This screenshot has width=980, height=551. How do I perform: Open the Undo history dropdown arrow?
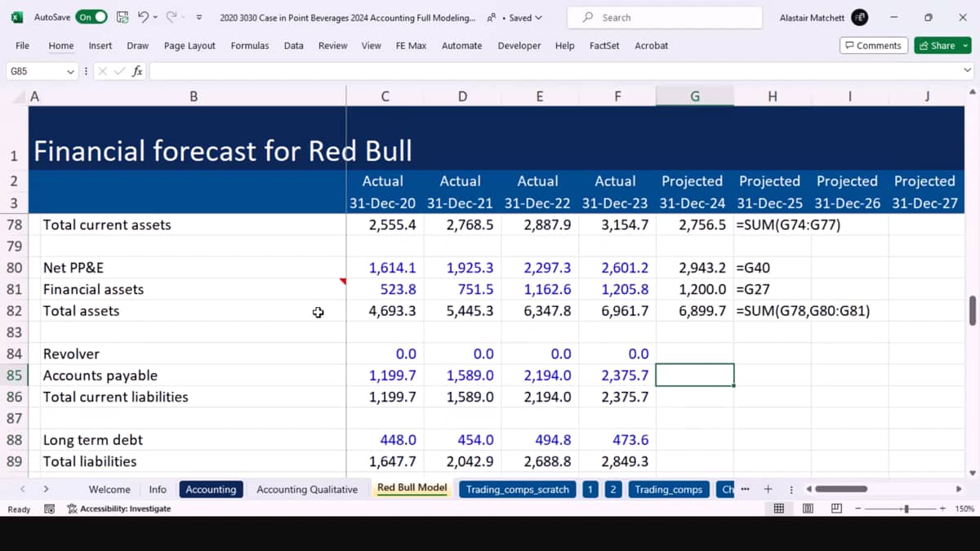[x=155, y=17]
